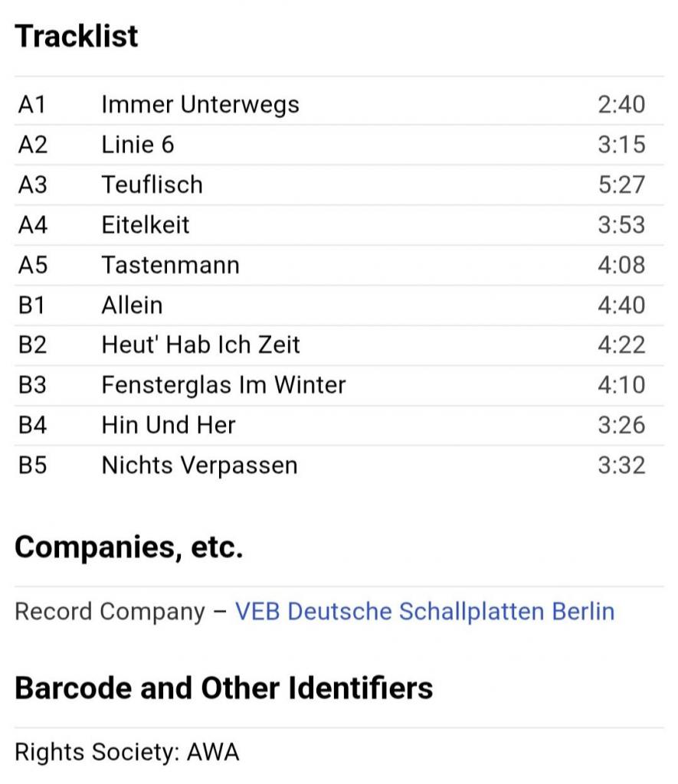Click the Companies, etc. heading
678x784 pixels.
click(x=129, y=547)
